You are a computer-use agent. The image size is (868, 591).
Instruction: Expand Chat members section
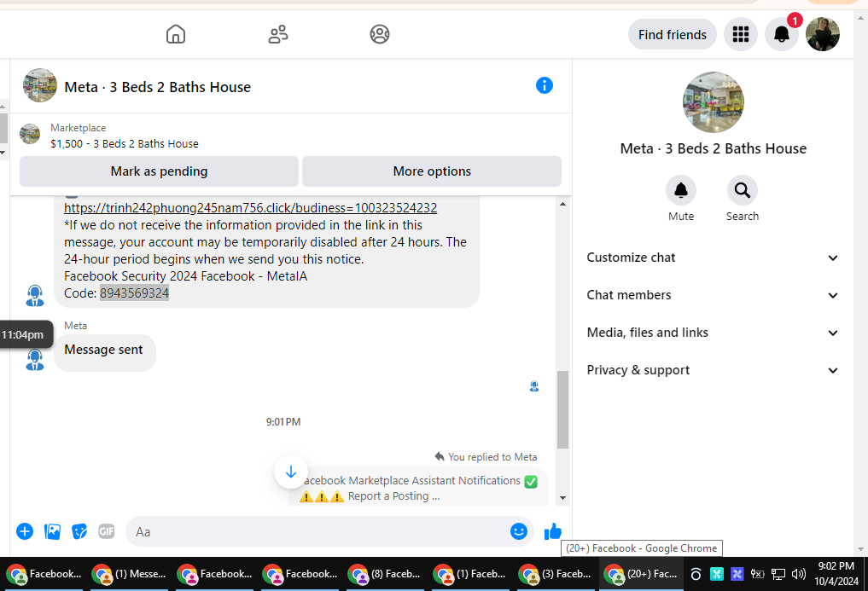pyautogui.click(x=713, y=295)
